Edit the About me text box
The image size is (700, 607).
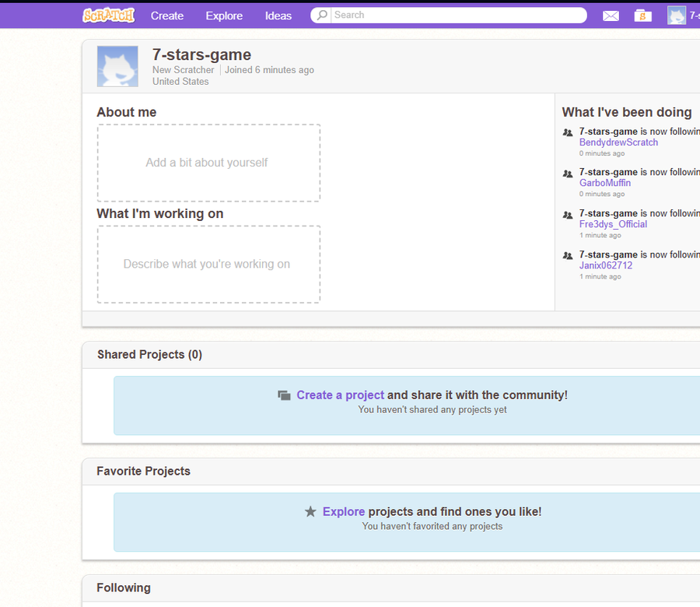208,163
